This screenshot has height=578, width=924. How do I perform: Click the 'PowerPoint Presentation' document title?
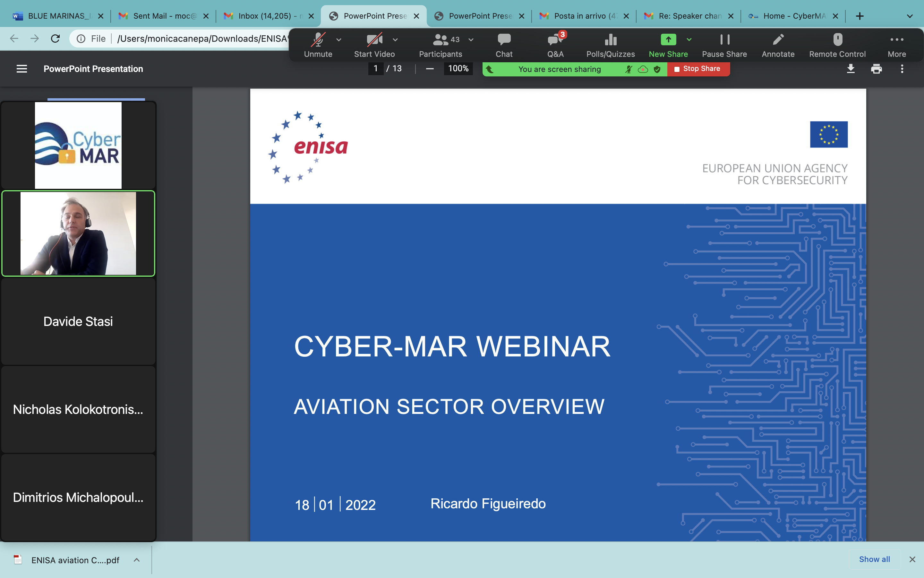pos(93,69)
